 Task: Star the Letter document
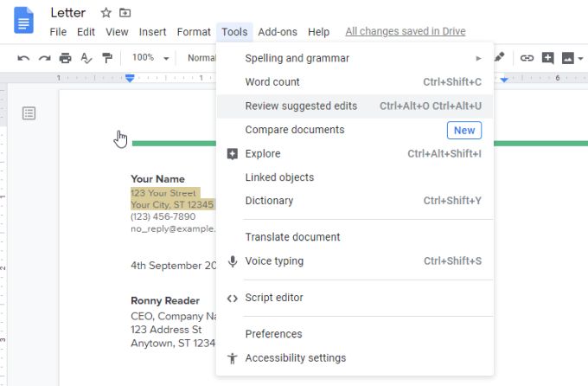106,13
